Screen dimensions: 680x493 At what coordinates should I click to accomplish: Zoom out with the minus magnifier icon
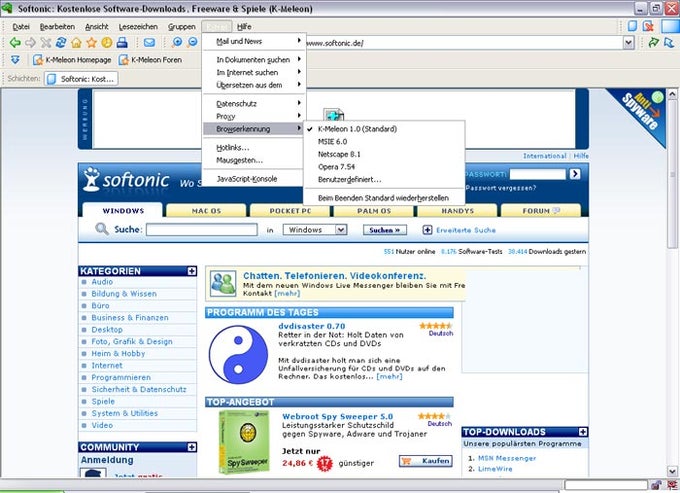point(192,42)
